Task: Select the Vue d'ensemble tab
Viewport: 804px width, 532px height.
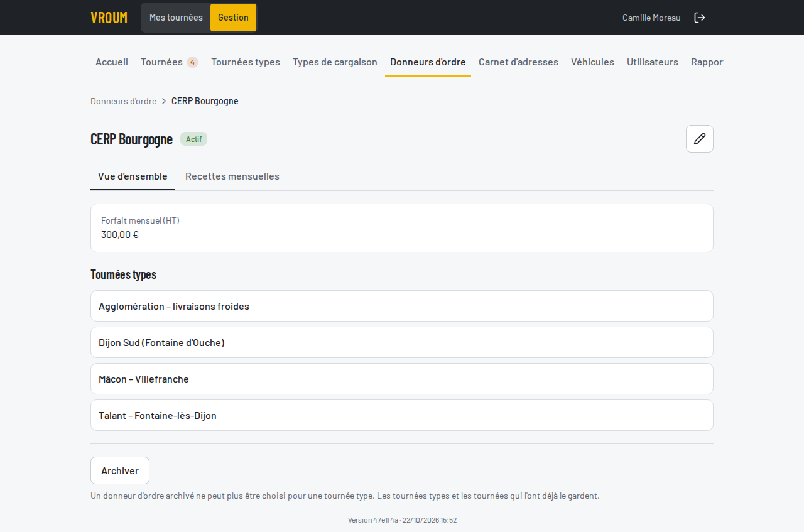Action: (133, 176)
